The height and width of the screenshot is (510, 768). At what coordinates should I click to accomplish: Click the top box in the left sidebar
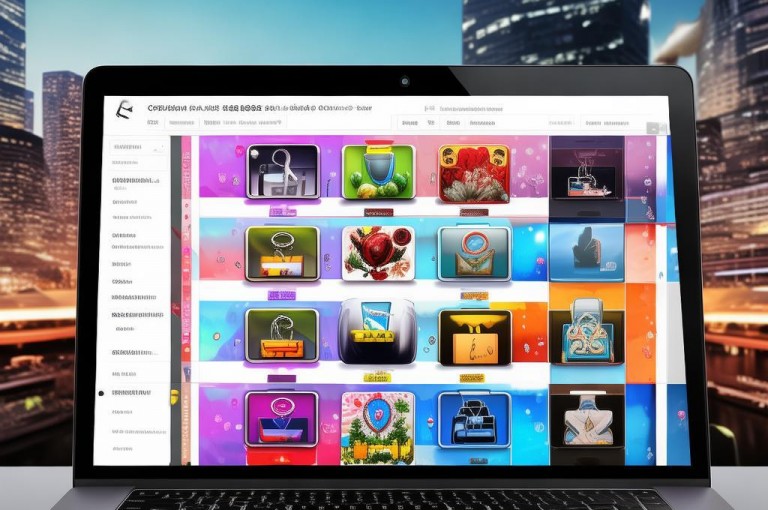(x=137, y=146)
